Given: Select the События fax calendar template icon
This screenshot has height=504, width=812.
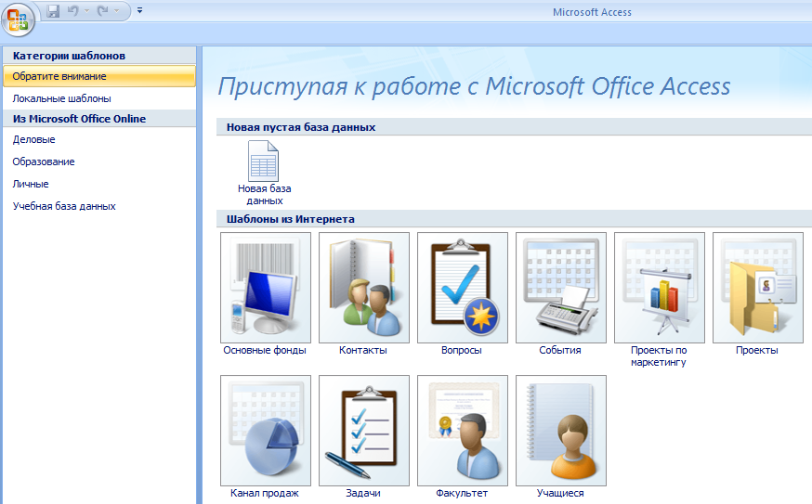Looking at the screenshot, I should point(561,287).
